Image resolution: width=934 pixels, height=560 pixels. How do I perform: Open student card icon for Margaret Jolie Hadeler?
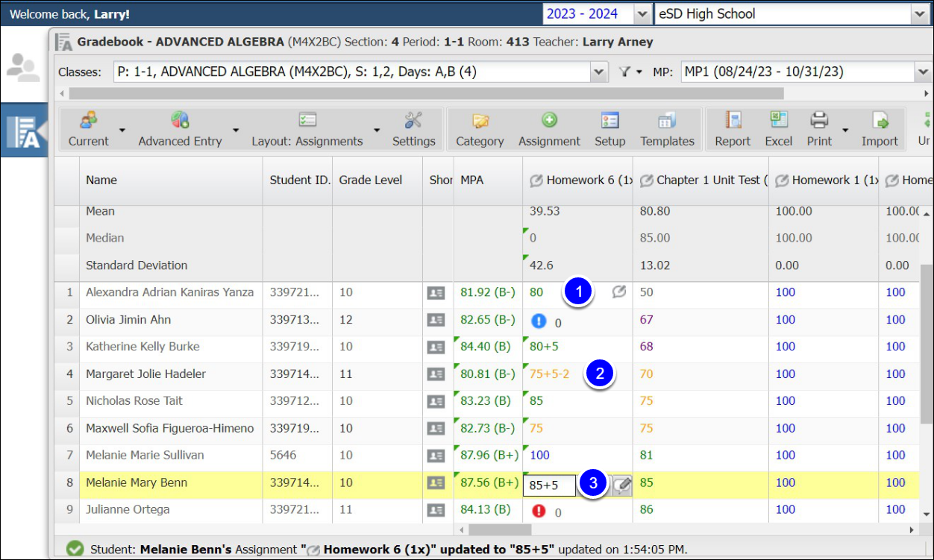(436, 374)
